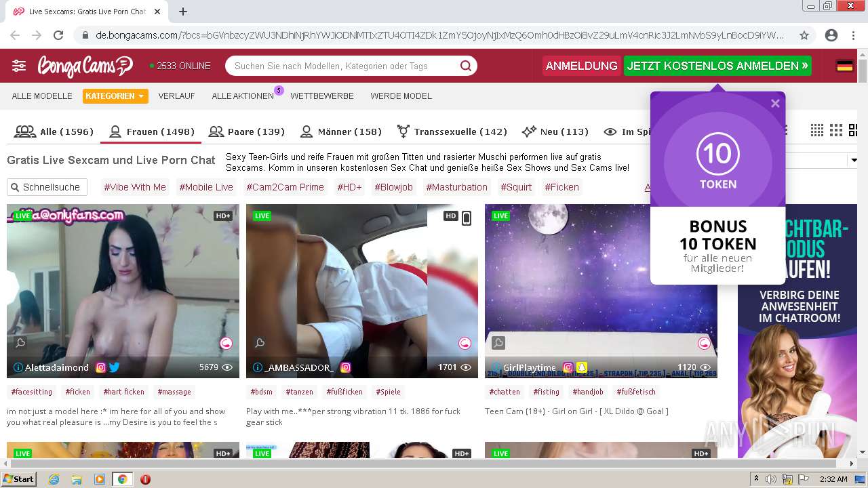Open the Chrome profile icon
The width and height of the screenshot is (868, 488).
point(831,35)
